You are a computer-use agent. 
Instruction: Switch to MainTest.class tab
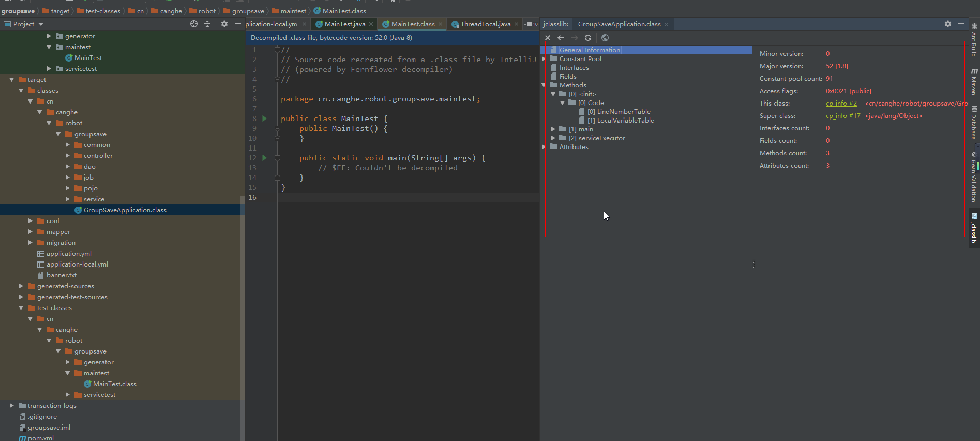point(413,24)
